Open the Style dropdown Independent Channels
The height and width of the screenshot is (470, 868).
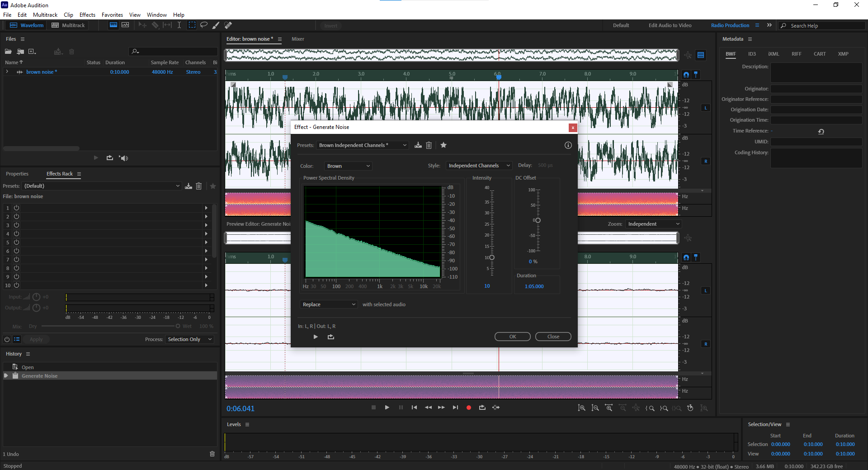click(479, 166)
